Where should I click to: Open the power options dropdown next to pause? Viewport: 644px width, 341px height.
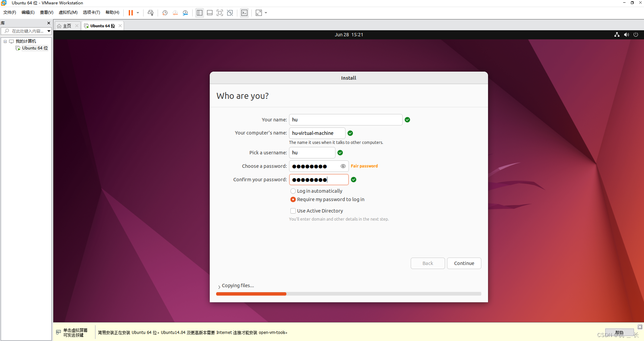pyautogui.click(x=138, y=13)
